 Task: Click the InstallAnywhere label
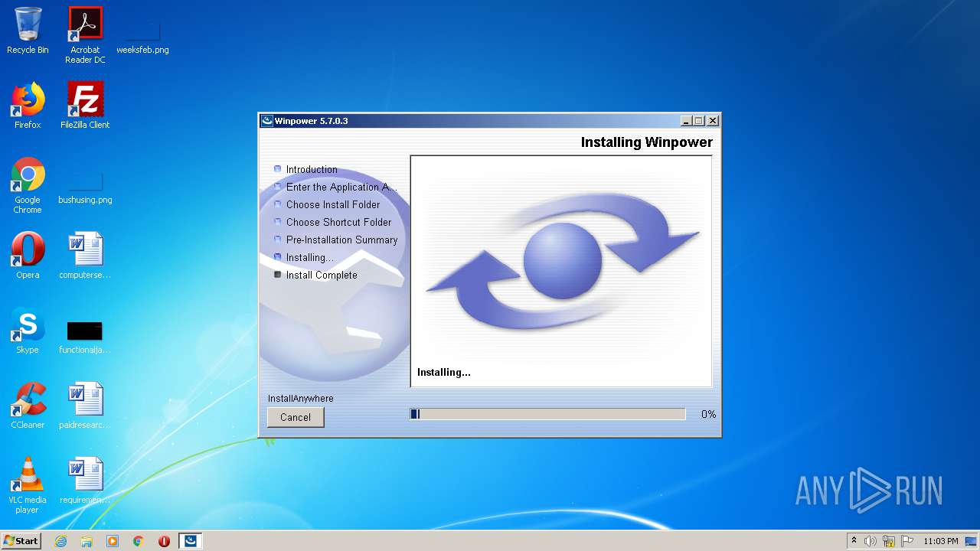click(301, 399)
